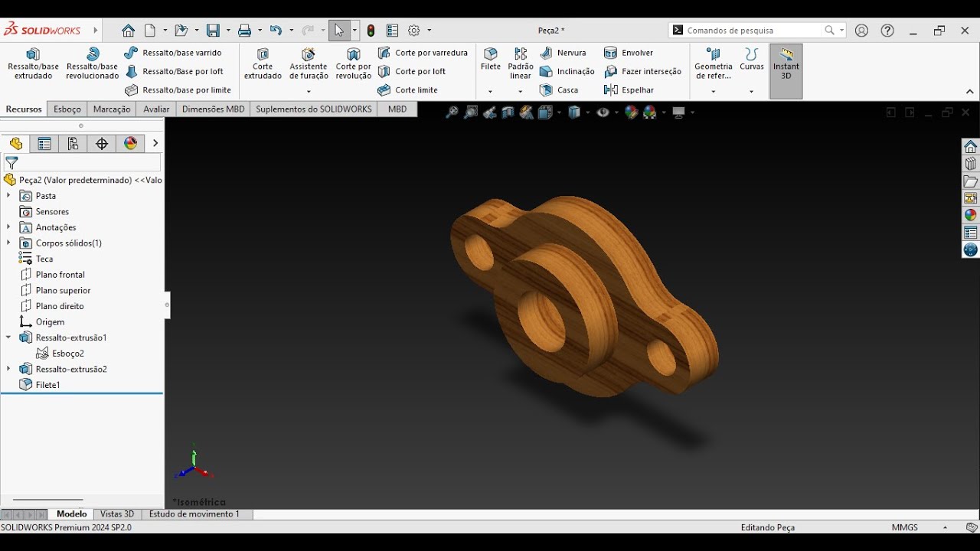Click the Inclinação tool

pyautogui.click(x=567, y=71)
